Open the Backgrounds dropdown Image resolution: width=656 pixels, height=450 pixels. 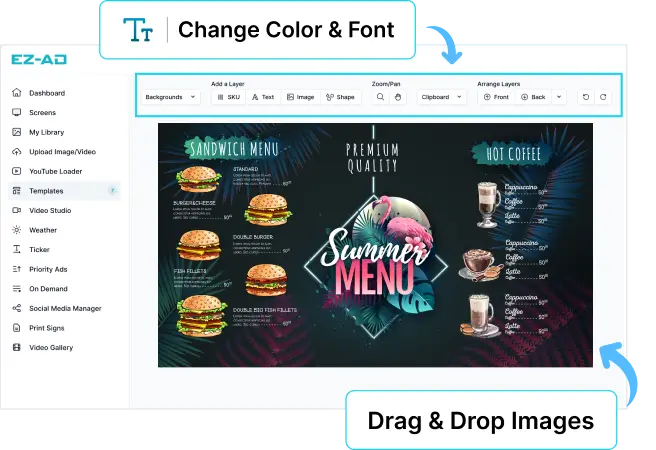(170, 97)
